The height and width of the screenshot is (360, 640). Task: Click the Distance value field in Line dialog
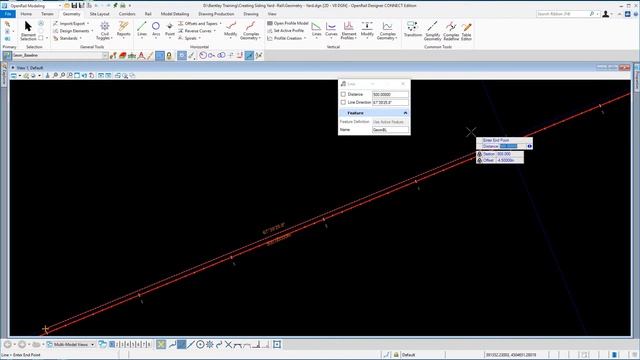390,94
